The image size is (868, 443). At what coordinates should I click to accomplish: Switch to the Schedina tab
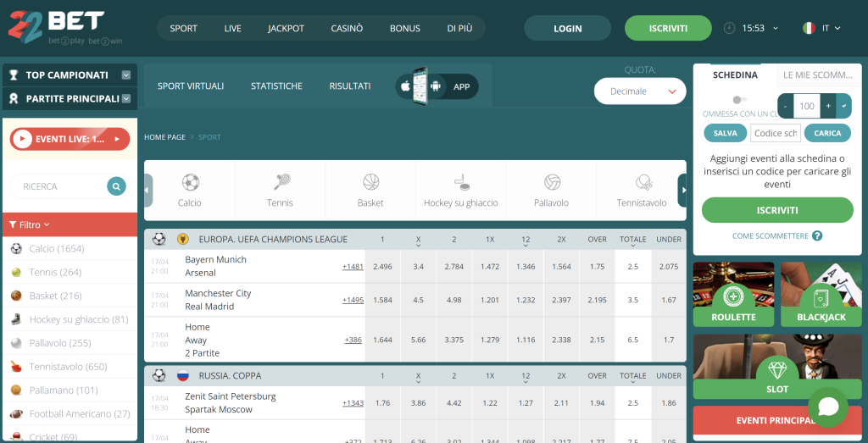pos(735,75)
